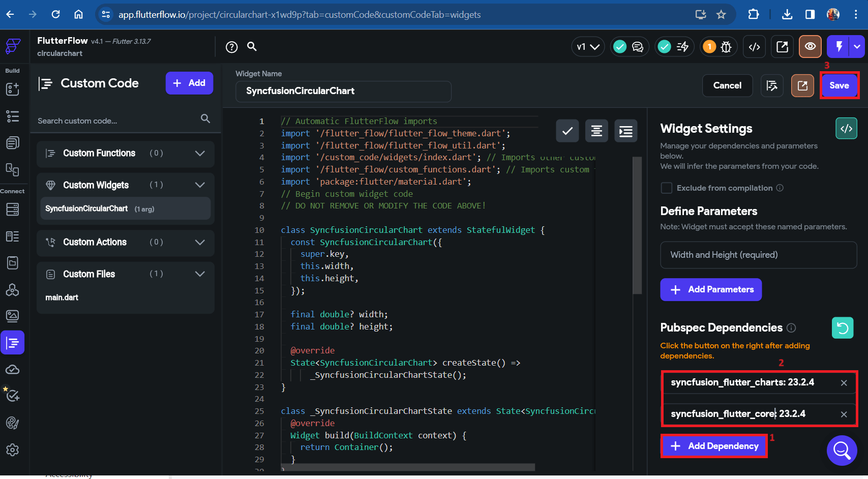Open the comments status icon

(638, 47)
